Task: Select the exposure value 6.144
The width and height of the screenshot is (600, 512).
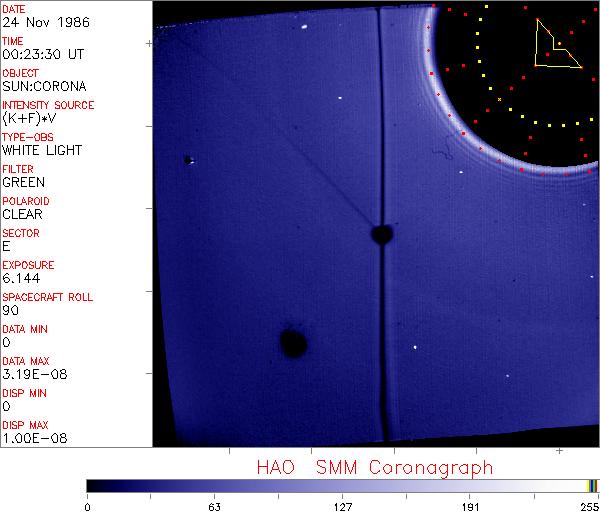Action: (21, 278)
